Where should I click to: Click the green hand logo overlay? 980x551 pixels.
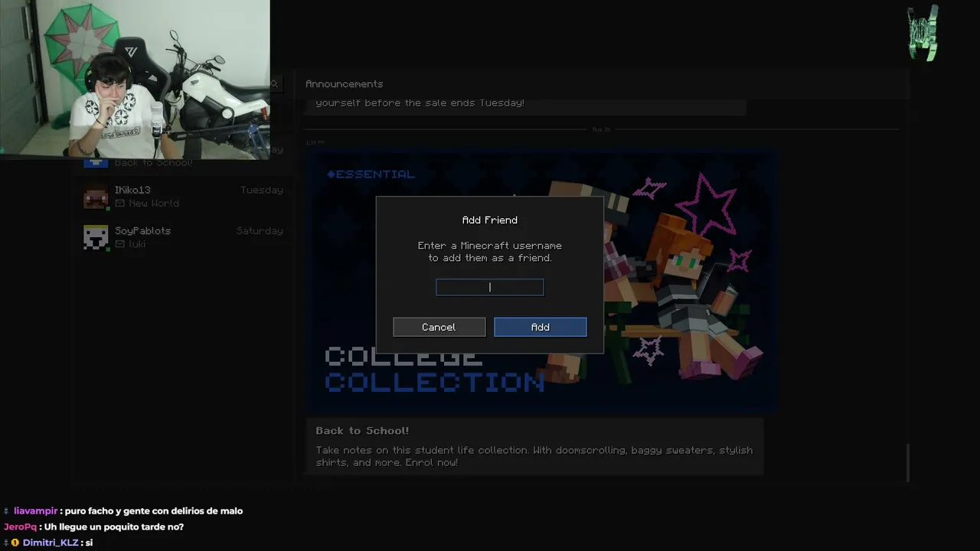(923, 33)
